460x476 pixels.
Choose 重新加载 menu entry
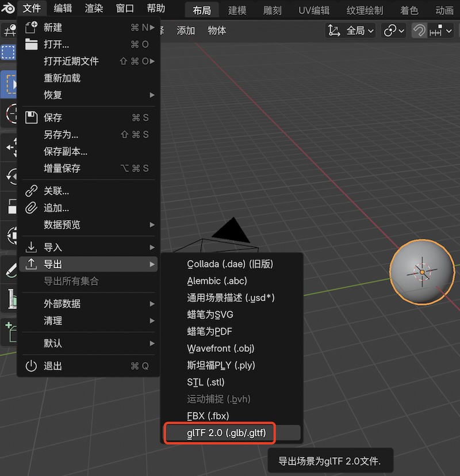pos(88,78)
